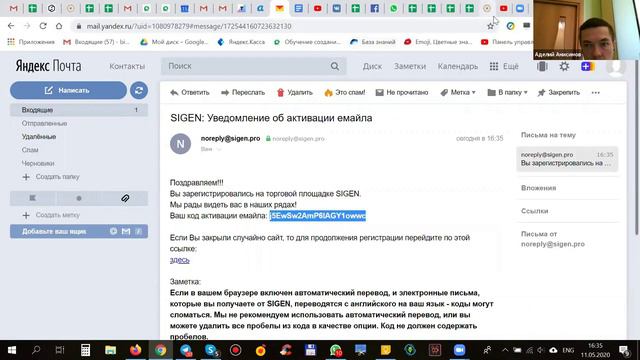Click Закрепить to pin the email
This screenshot has width=640, height=360.
click(x=559, y=93)
